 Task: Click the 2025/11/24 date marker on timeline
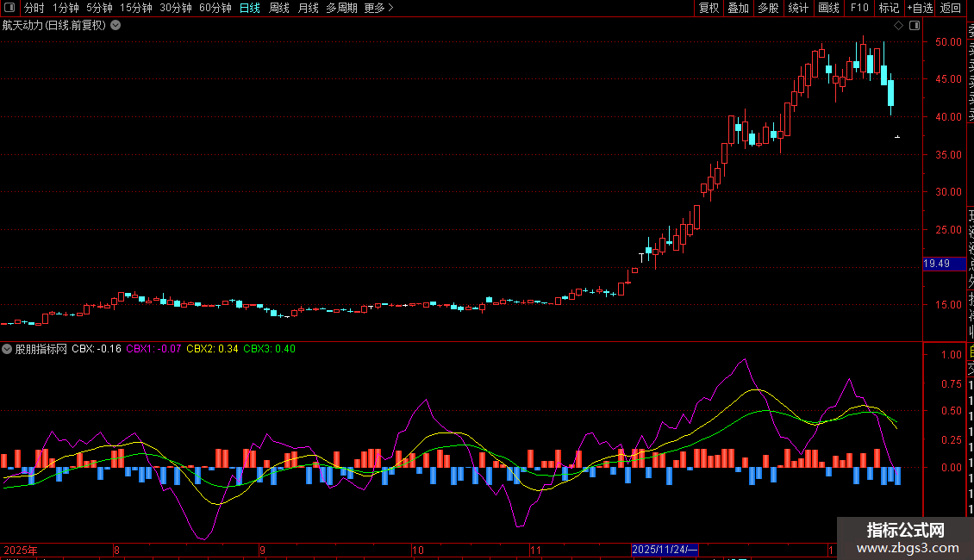pyautogui.click(x=665, y=550)
